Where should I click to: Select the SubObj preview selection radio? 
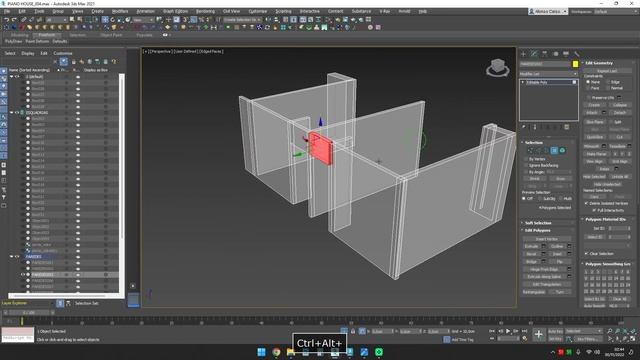coord(540,198)
